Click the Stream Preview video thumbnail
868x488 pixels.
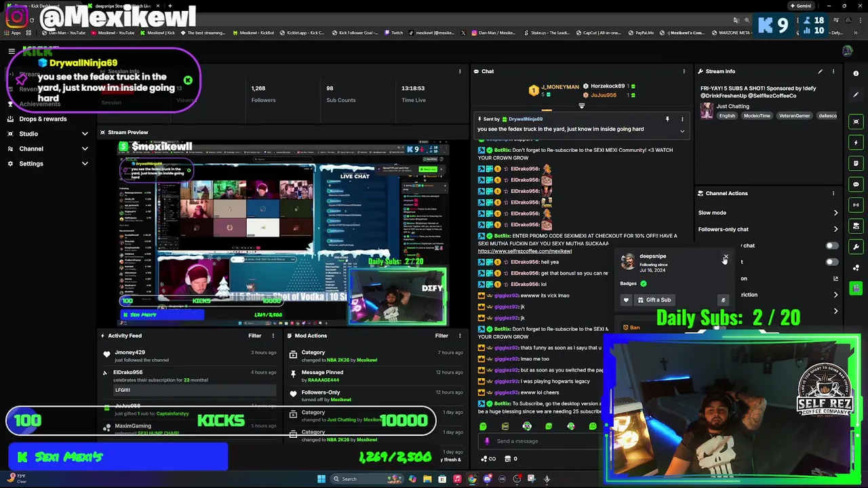(x=283, y=233)
